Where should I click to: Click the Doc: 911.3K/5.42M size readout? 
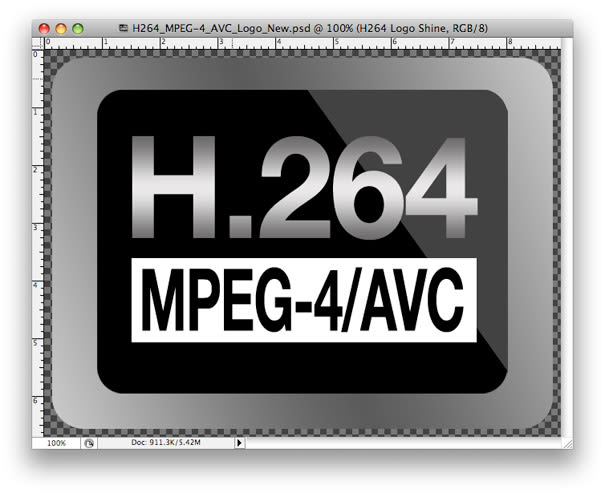(166, 442)
